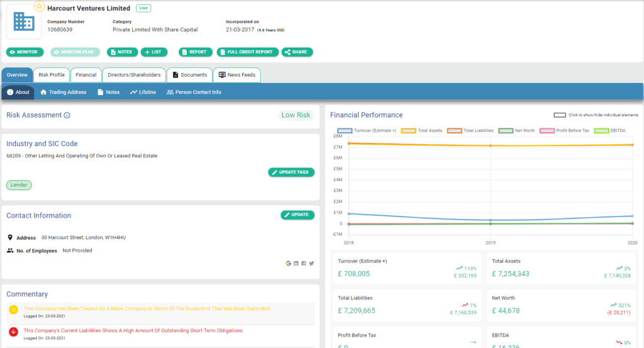Open the NOTES button in action row
Viewport: 644px width, 348px height.
(x=123, y=52)
